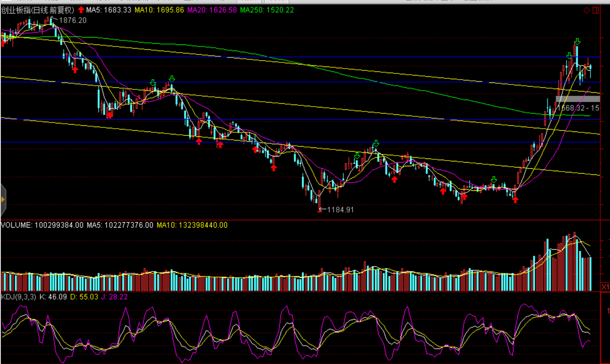Select the MA10: 1695.86 indicator label

point(159,10)
